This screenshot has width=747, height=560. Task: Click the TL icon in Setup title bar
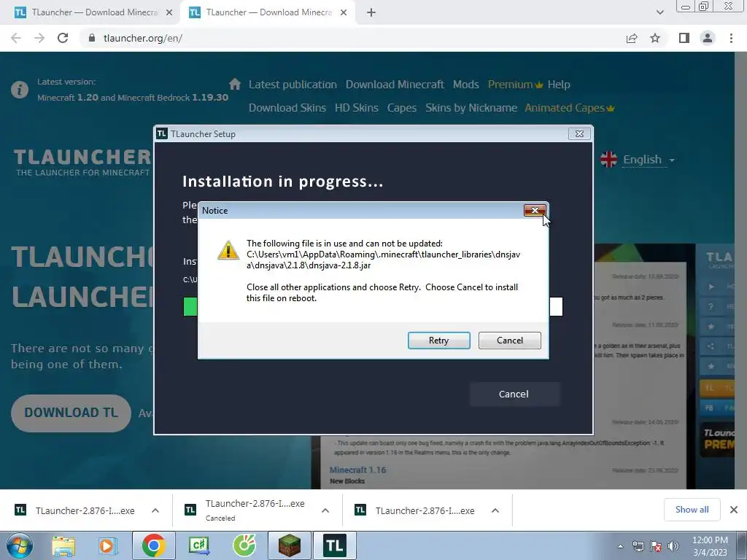tap(162, 134)
